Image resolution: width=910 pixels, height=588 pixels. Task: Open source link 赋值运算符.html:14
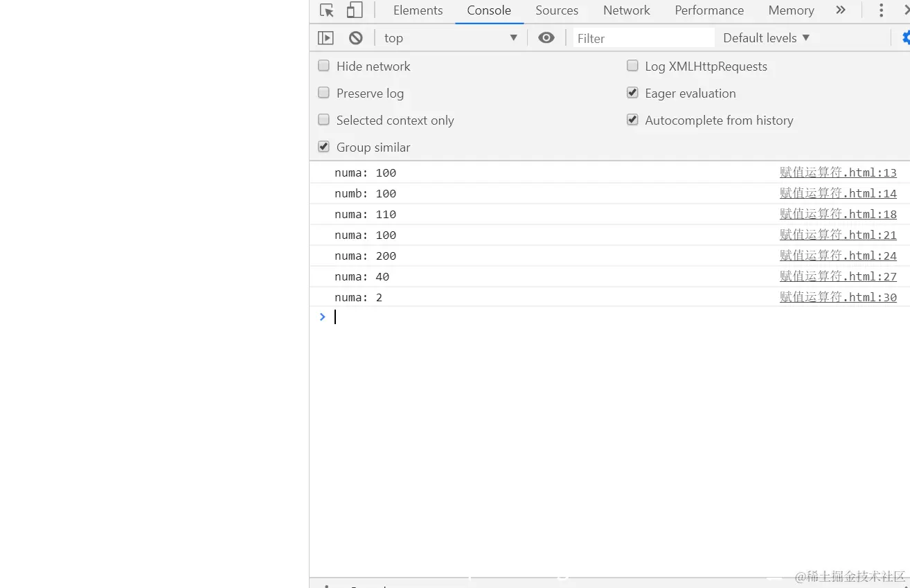(838, 193)
